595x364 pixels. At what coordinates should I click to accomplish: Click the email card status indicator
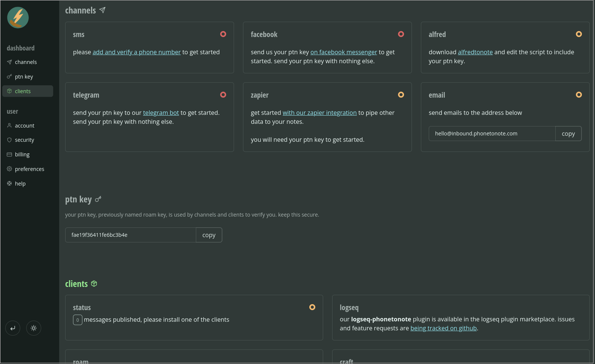[x=579, y=95]
